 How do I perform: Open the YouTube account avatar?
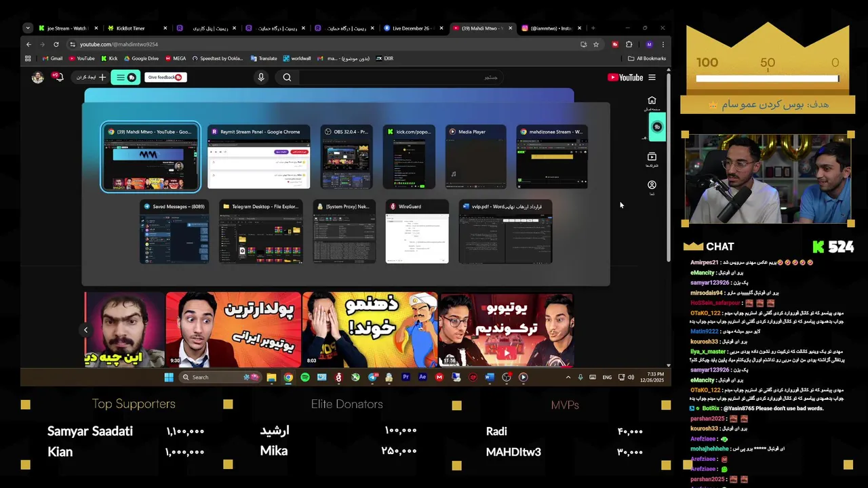click(x=38, y=77)
